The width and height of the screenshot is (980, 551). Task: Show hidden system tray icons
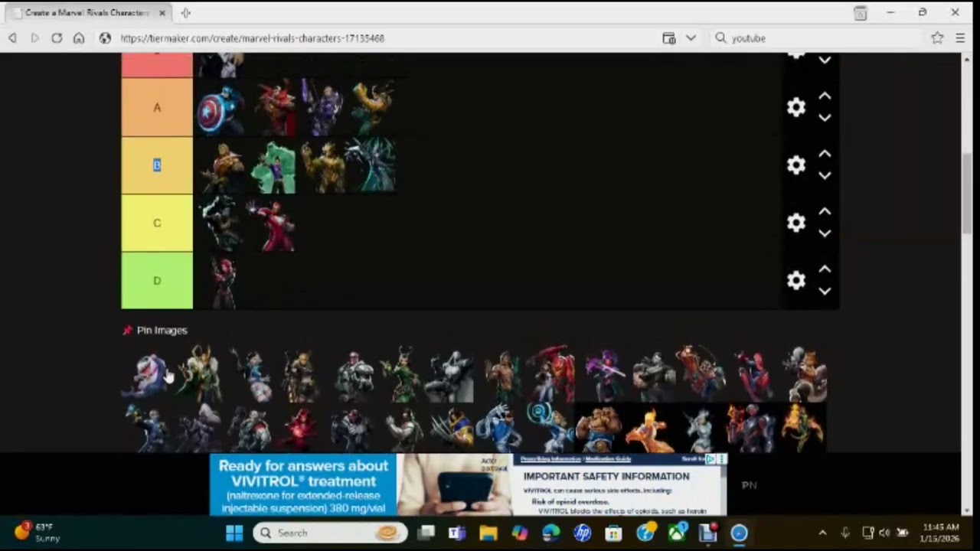[x=822, y=533]
